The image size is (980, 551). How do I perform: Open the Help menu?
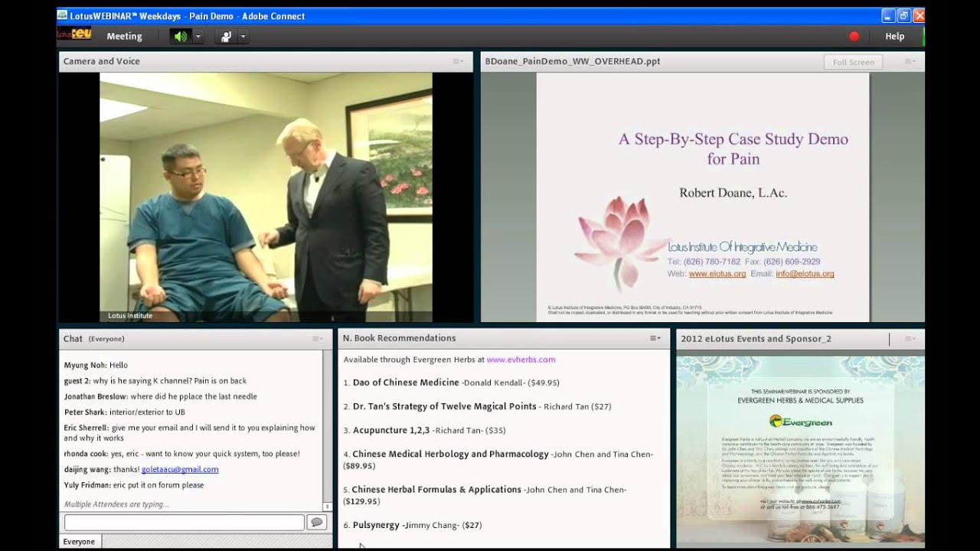(x=894, y=36)
